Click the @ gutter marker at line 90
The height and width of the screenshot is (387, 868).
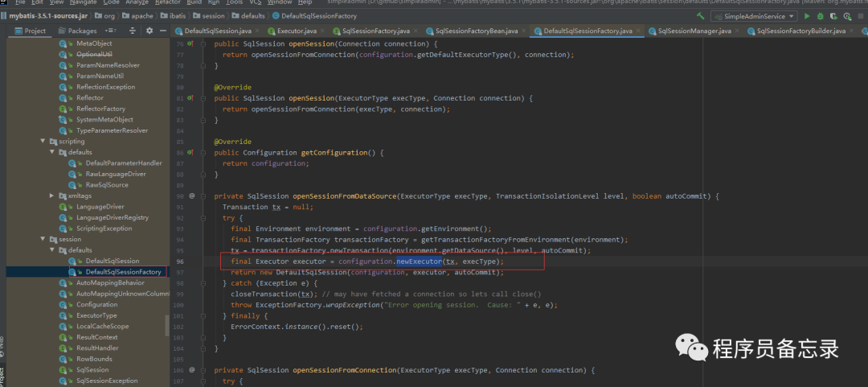click(192, 196)
